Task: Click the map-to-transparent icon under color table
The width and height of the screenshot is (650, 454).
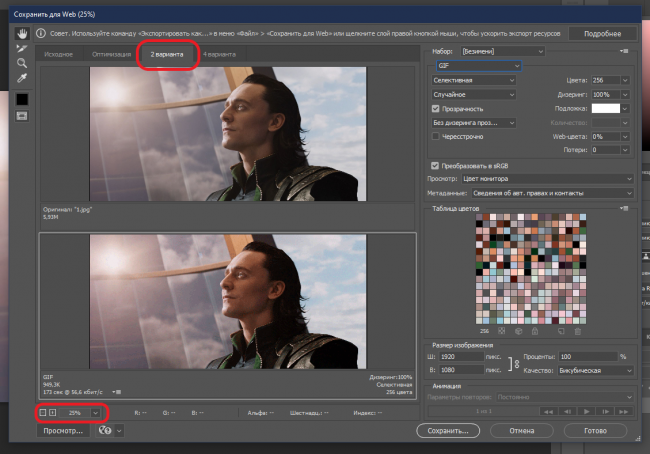Action: click(502, 331)
